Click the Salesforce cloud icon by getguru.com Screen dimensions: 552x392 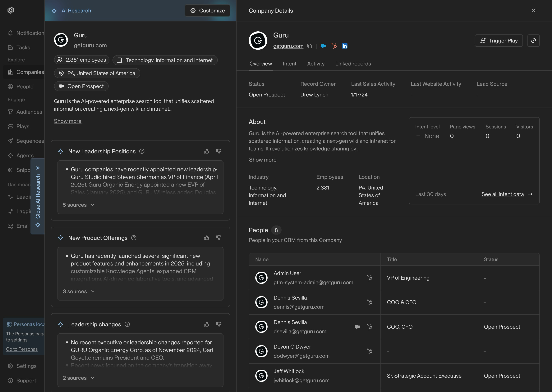(323, 46)
